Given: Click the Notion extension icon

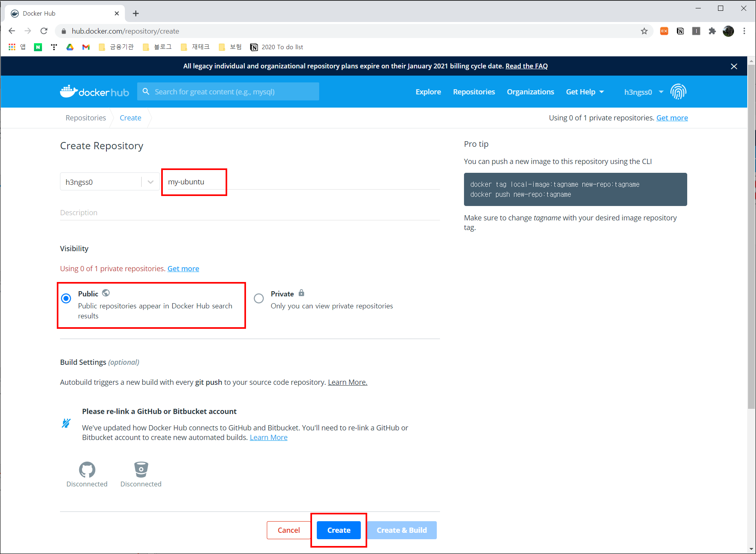Looking at the screenshot, I should click(680, 31).
